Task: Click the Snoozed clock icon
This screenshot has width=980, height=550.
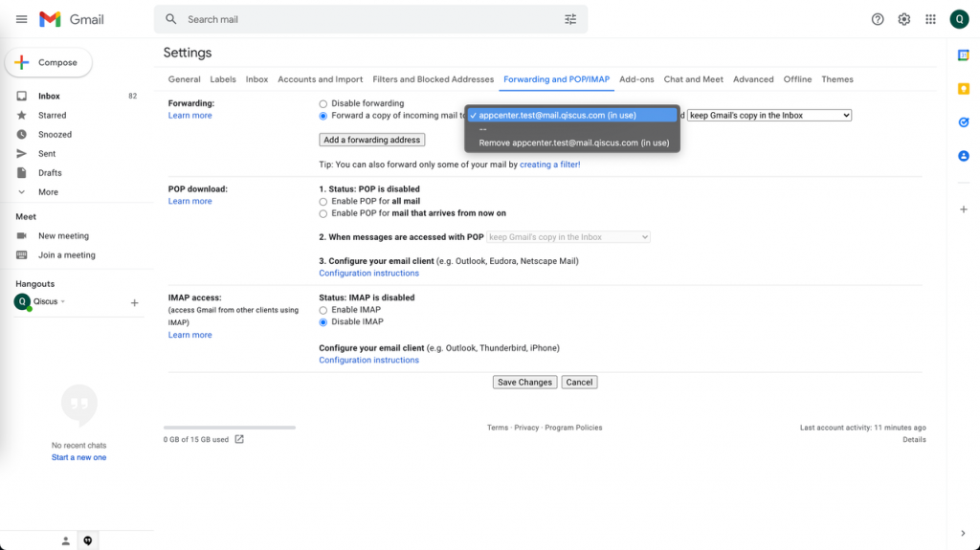Action: tap(22, 134)
